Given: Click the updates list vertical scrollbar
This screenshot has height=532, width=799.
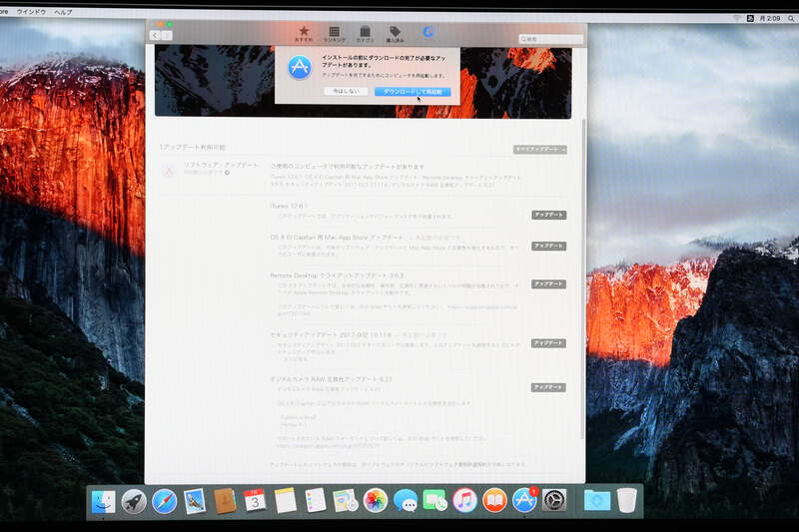Looking at the screenshot, I should 582,280.
